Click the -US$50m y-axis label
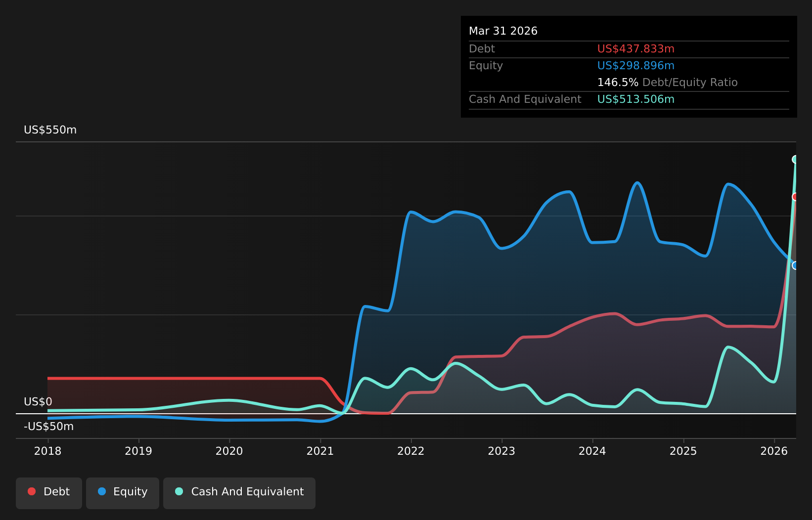Viewport: 812px width, 520px height. pos(49,427)
